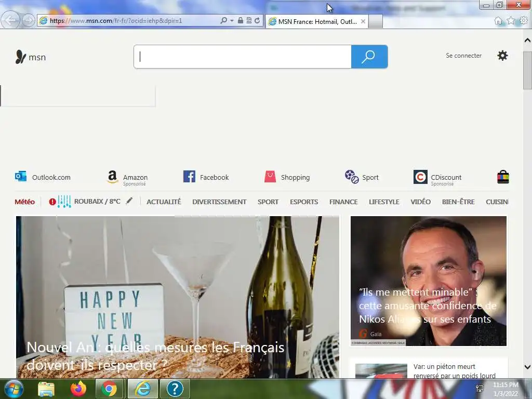Launch Chrome from the taskbar
Image resolution: width=532 pixels, height=399 pixels.
[x=109, y=389]
